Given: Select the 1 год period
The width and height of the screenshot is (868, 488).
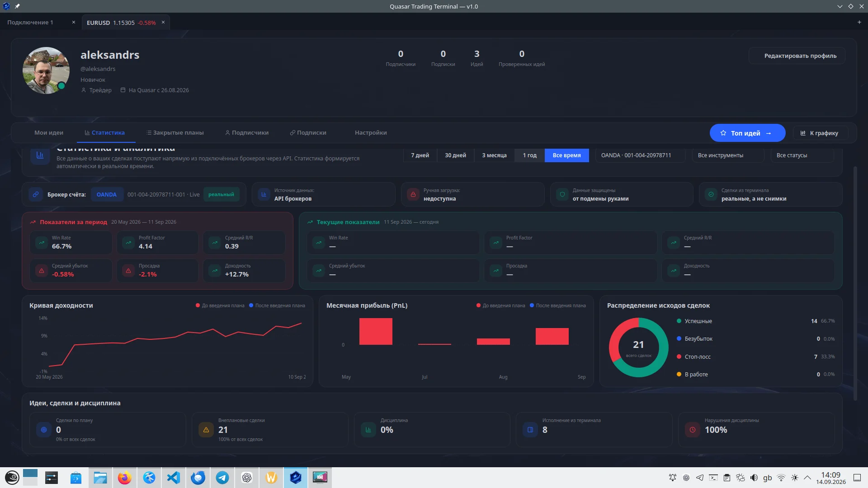Looking at the screenshot, I should point(530,155).
